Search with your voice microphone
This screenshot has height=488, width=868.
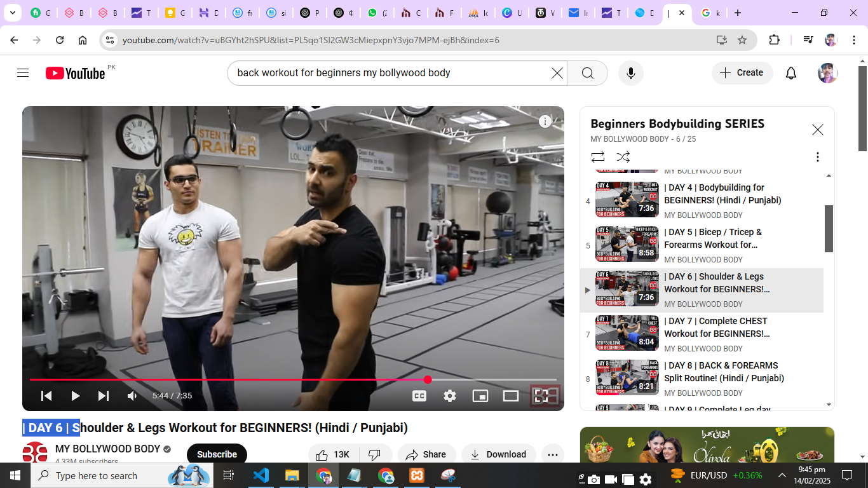(630, 73)
